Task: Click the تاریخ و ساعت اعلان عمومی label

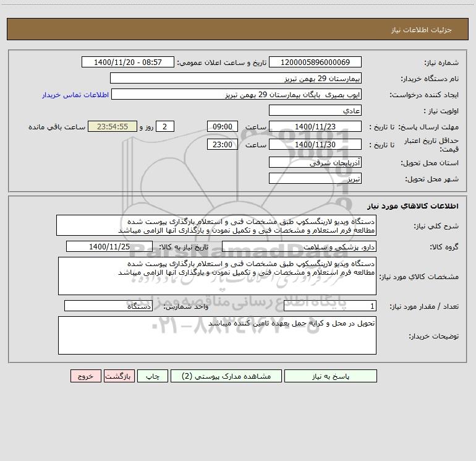Action: pos(222,62)
